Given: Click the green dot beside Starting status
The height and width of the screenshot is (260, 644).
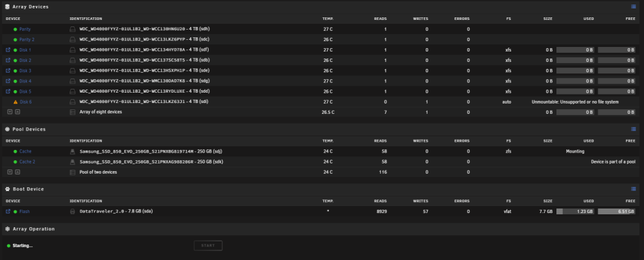Looking at the screenshot, I should pos(8,246).
